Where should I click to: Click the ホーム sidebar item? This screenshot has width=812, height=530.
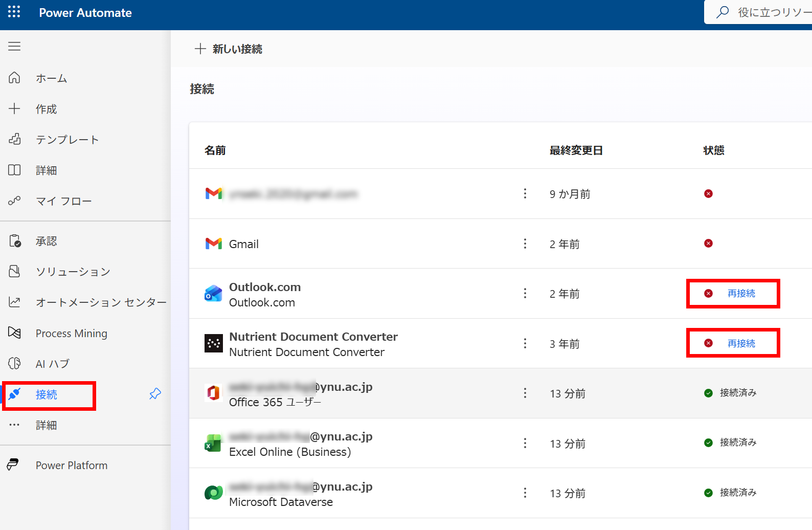51,78
